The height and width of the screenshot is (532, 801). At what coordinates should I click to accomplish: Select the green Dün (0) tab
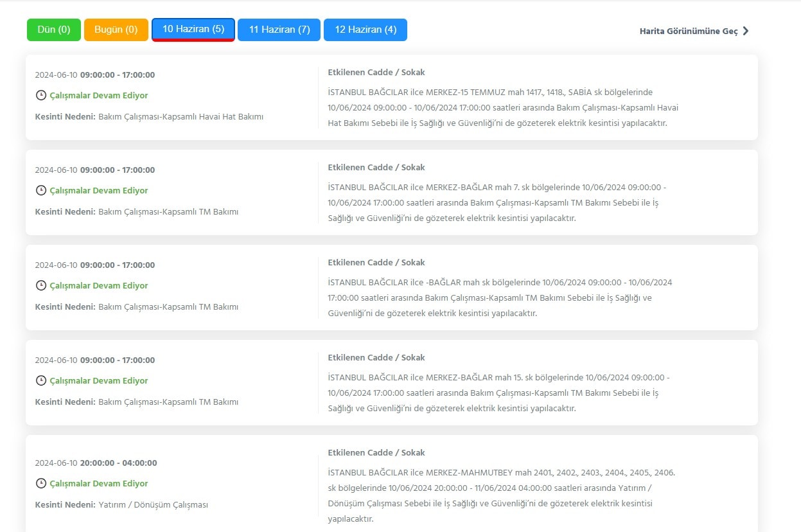(x=54, y=30)
